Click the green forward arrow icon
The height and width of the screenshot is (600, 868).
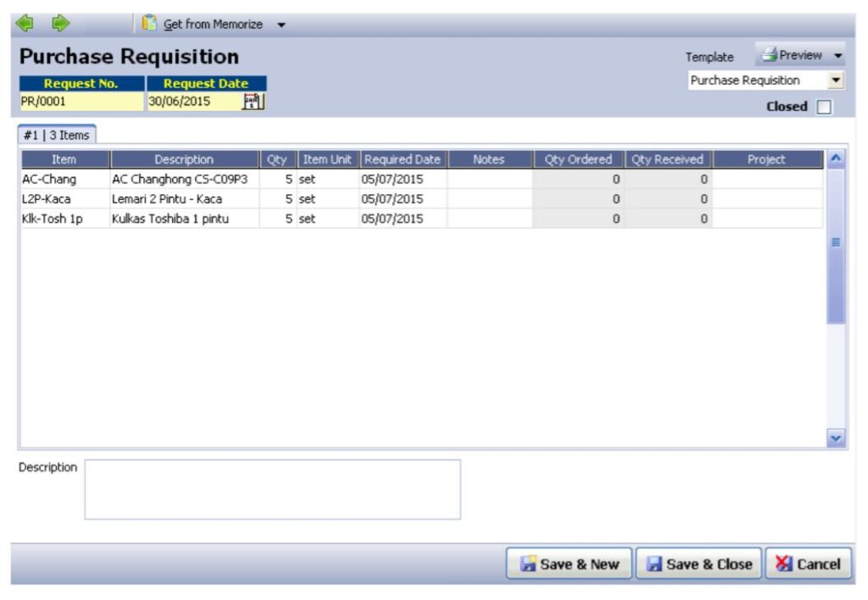[60, 24]
